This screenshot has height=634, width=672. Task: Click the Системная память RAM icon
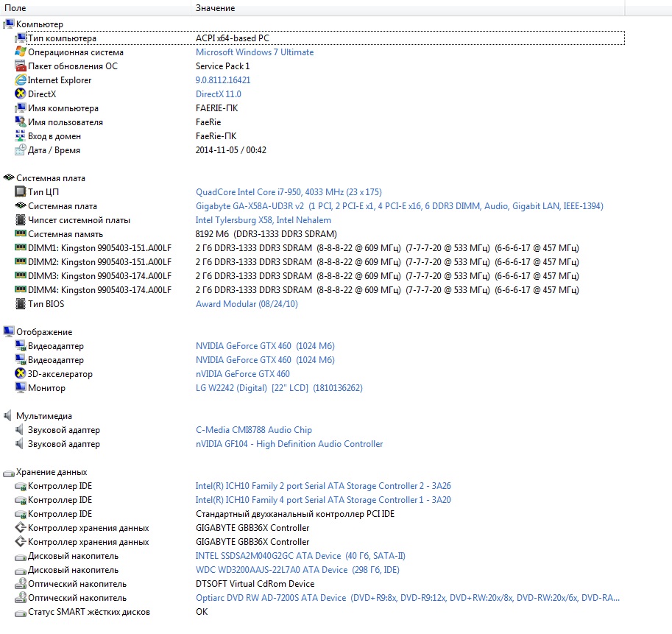[x=20, y=233]
